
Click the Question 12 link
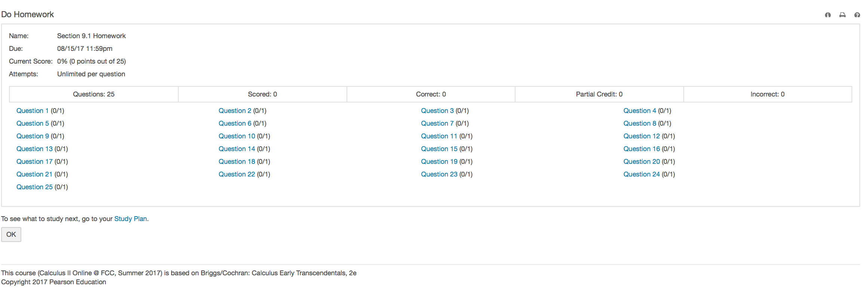tap(641, 136)
